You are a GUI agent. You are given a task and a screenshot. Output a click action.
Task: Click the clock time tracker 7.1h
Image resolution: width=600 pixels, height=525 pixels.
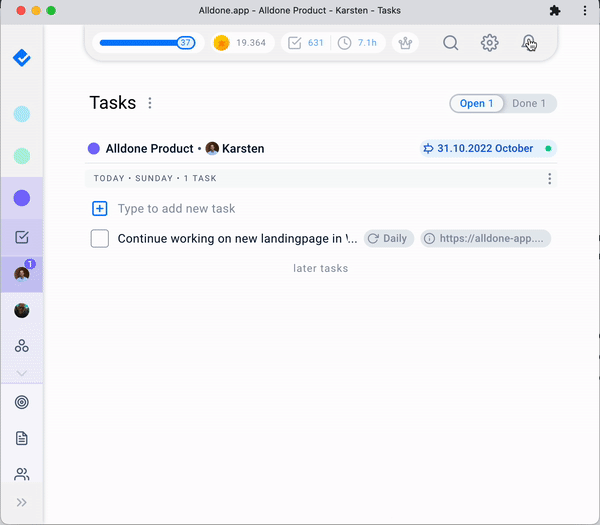tap(358, 42)
